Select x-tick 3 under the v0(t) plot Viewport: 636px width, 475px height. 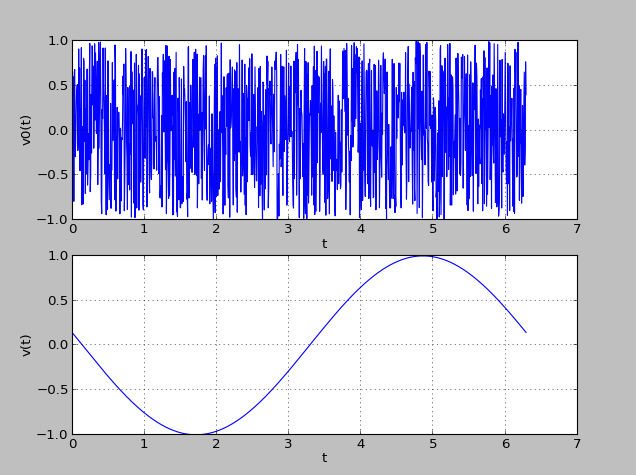click(x=288, y=229)
